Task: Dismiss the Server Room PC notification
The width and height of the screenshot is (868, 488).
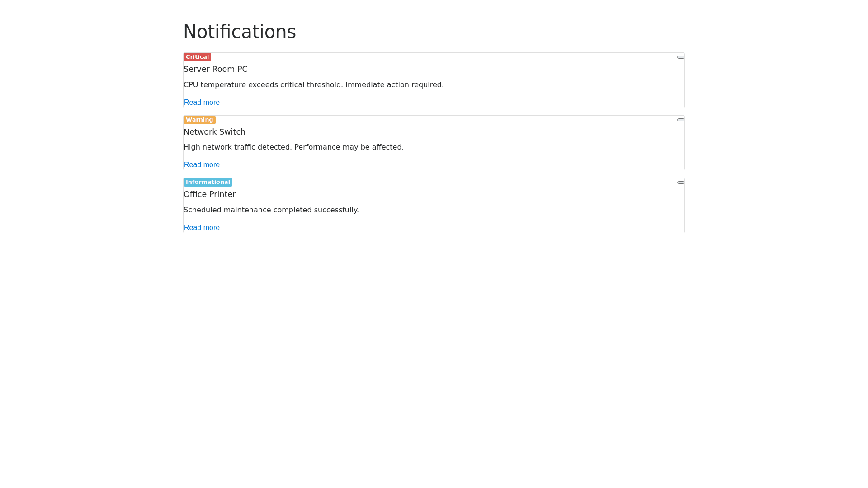Action: coord(680,57)
